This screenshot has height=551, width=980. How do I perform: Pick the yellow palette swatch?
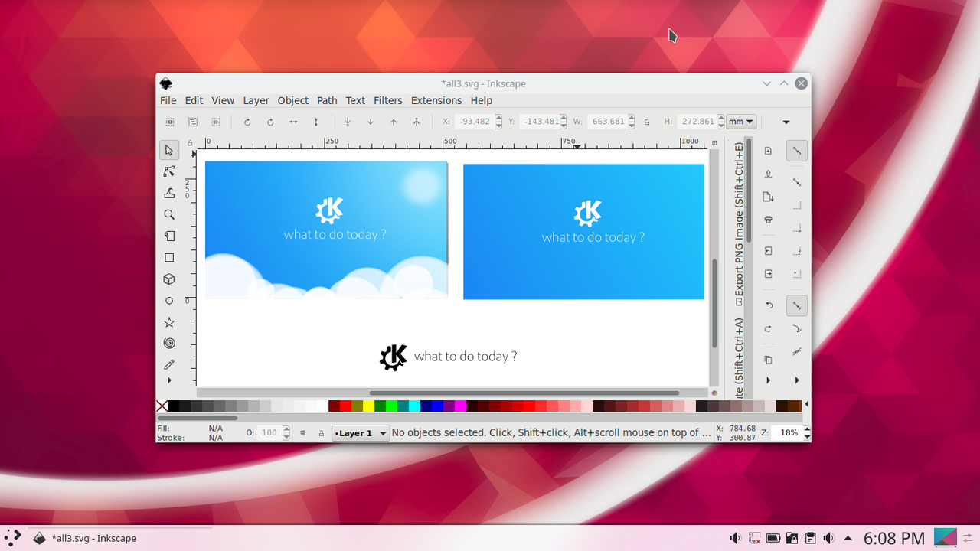point(368,406)
